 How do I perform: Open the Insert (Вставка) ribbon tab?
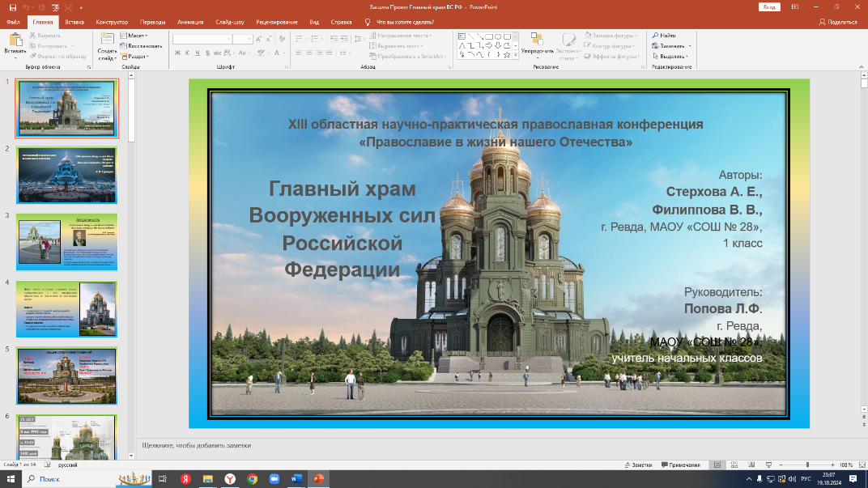[x=74, y=22]
